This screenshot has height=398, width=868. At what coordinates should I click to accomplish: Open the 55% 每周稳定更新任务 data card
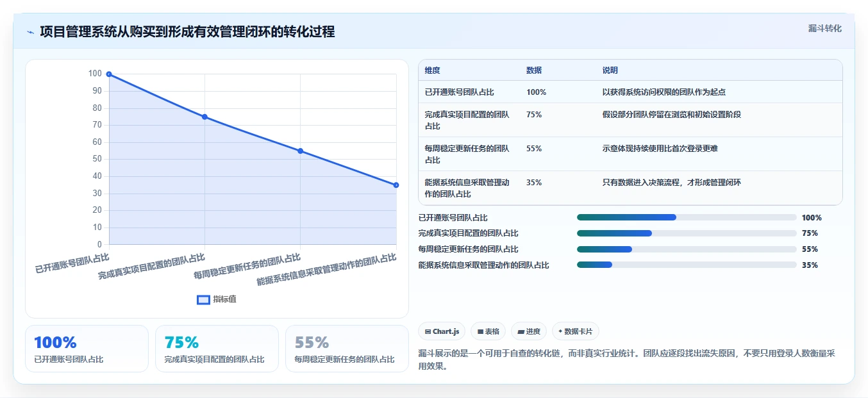347,349
